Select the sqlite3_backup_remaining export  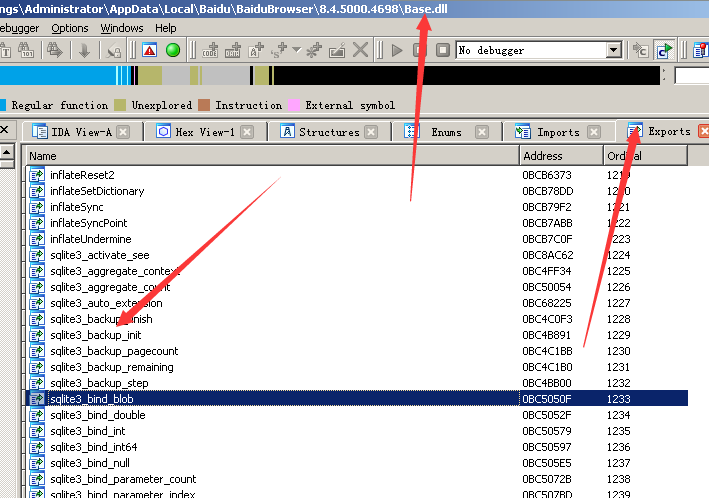(x=357, y=367)
